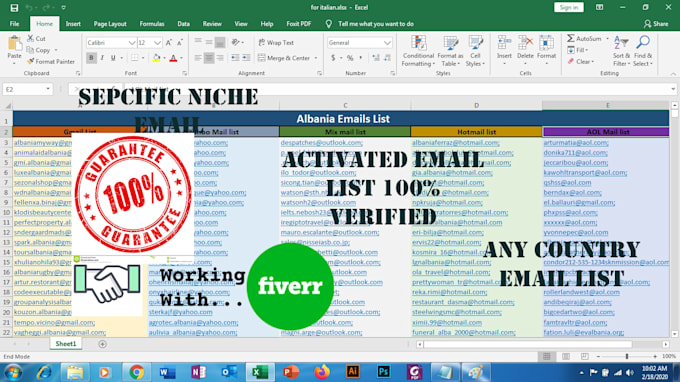The width and height of the screenshot is (680, 382).
Task: Click the Wrap Text icon
Action: click(x=262, y=42)
